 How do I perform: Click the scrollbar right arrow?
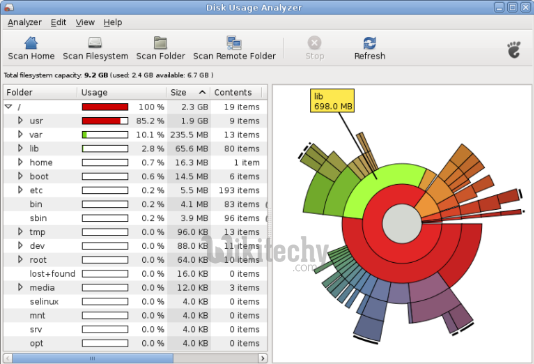point(263,358)
